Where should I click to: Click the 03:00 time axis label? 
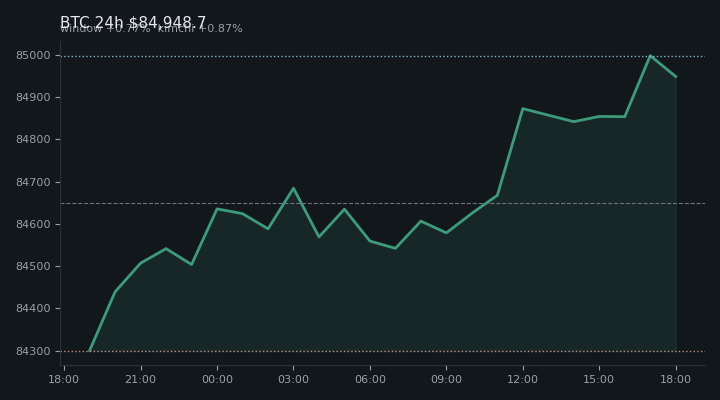tap(293, 379)
